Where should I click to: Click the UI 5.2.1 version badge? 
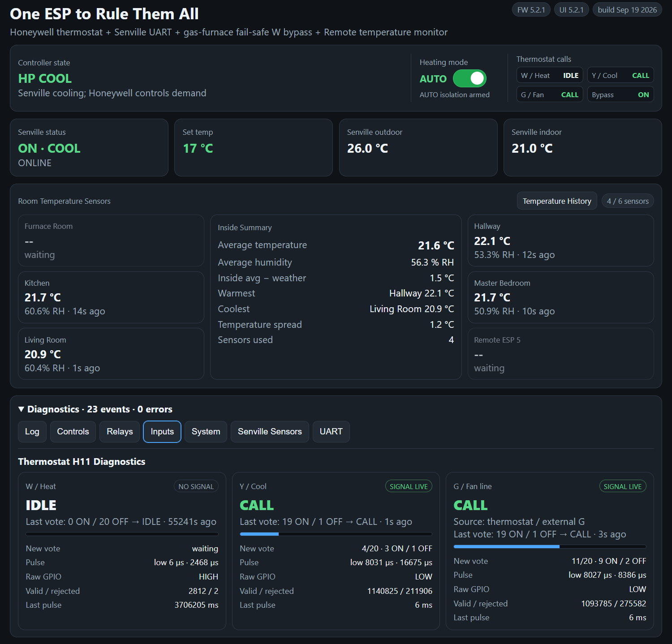pos(572,10)
